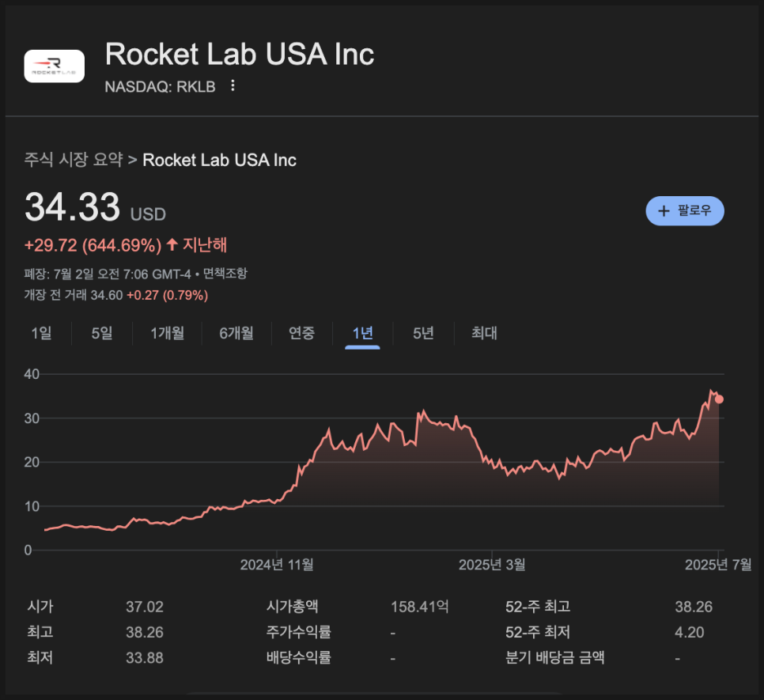The width and height of the screenshot is (764, 700).
Task: Click the 52-주 최저 value 4.20
Action: tap(690, 632)
